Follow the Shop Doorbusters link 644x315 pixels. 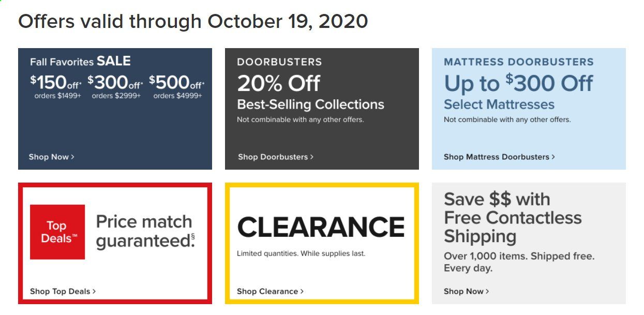point(276,157)
